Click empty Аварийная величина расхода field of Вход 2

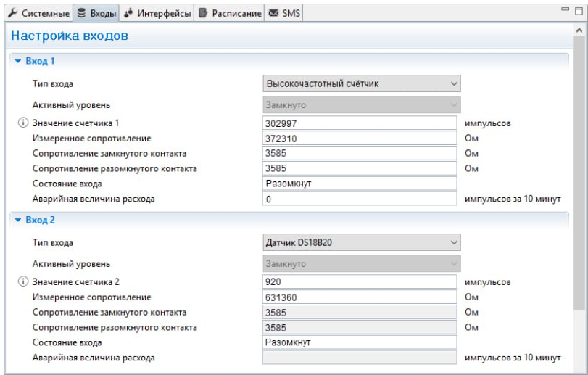click(x=359, y=358)
